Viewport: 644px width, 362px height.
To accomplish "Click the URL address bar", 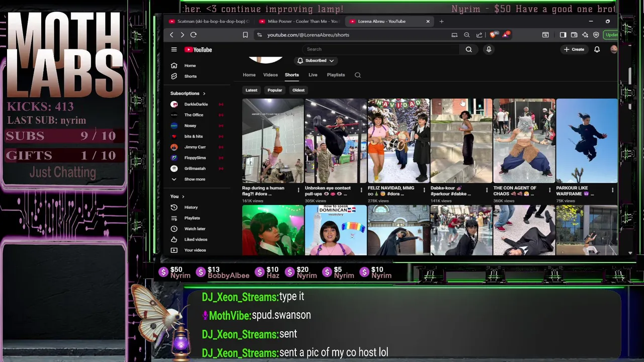I will [x=352, y=35].
